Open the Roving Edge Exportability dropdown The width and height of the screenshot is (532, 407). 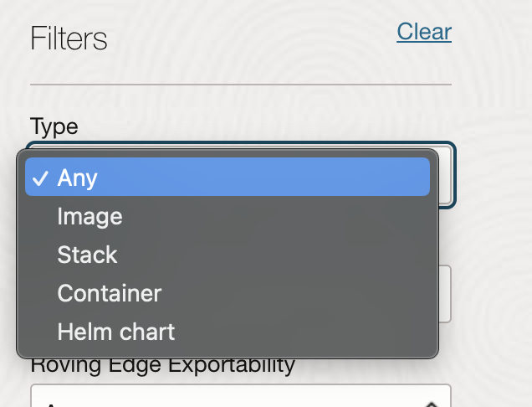pos(241,397)
